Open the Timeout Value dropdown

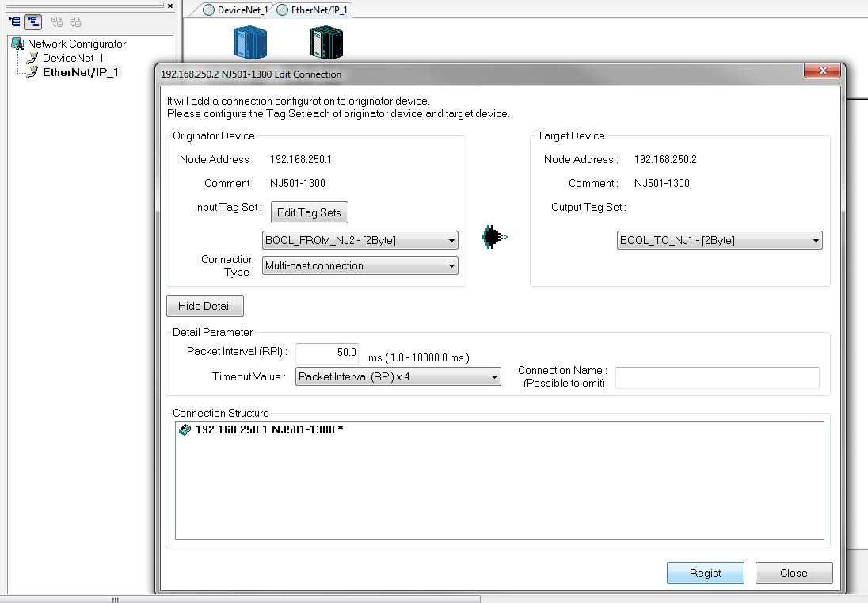(x=398, y=376)
